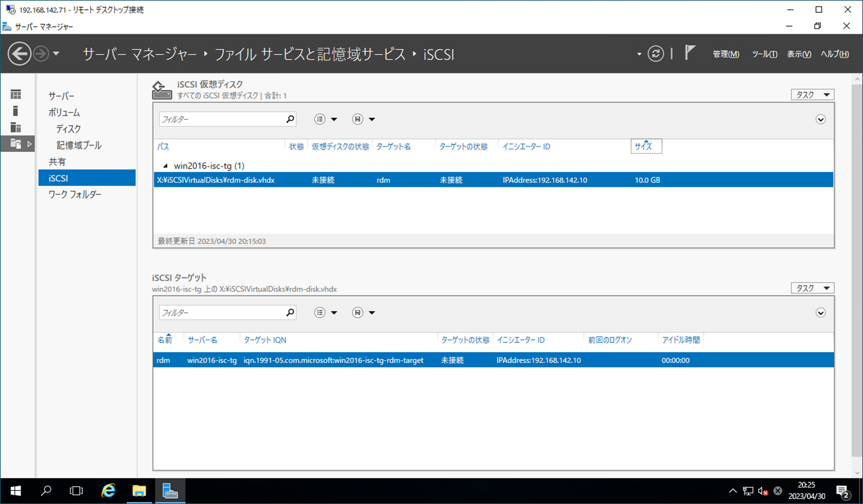Viewport: 863px width, 504px height.
Task: Select the Local Server sidebar icon
Action: [x=16, y=111]
